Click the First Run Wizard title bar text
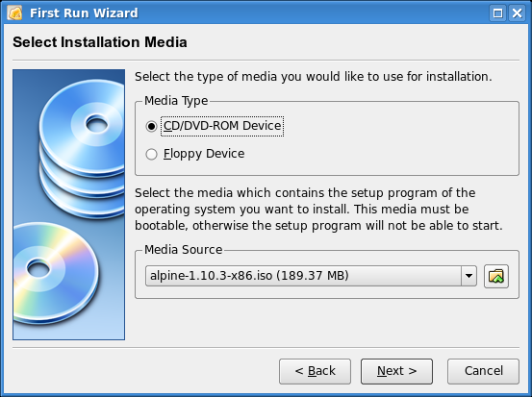The width and height of the screenshot is (532, 397). pos(84,13)
